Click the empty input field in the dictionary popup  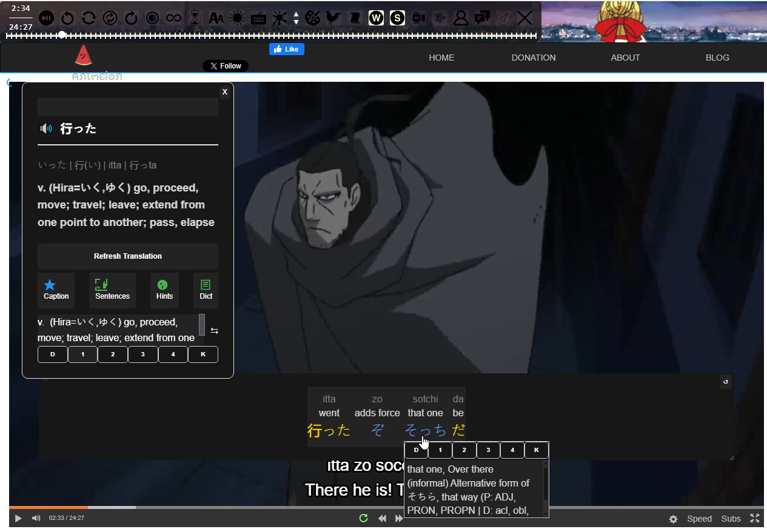coord(128,107)
